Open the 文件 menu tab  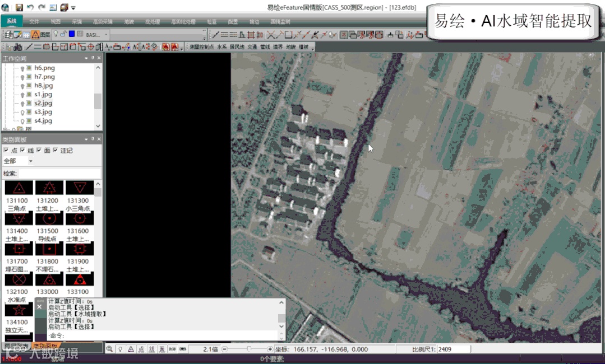[34, 22]
